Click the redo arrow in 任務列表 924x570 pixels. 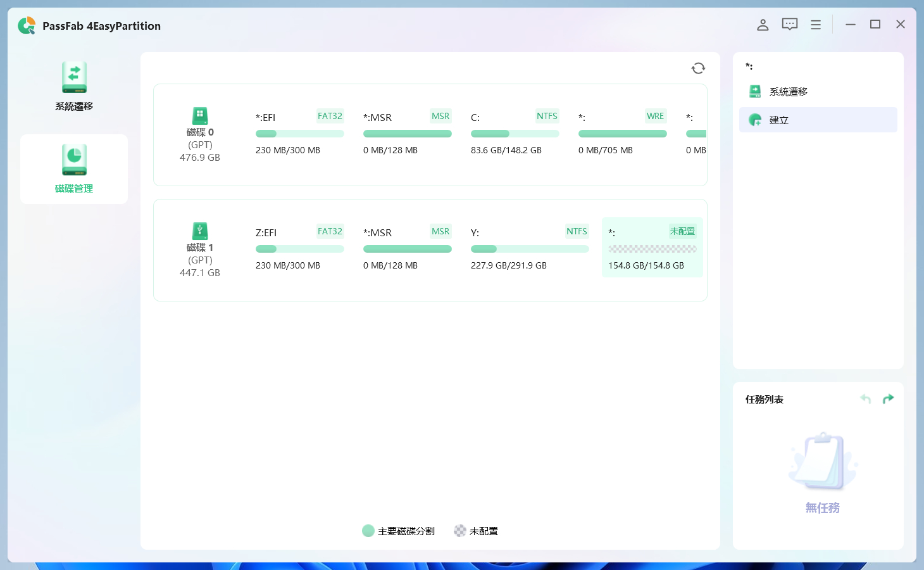point(889,399)
